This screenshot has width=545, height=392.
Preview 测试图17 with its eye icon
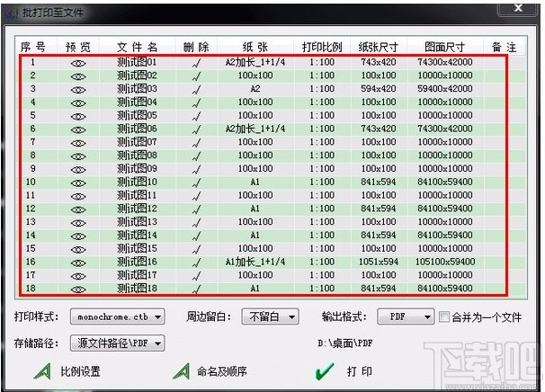tap(78, 276)
